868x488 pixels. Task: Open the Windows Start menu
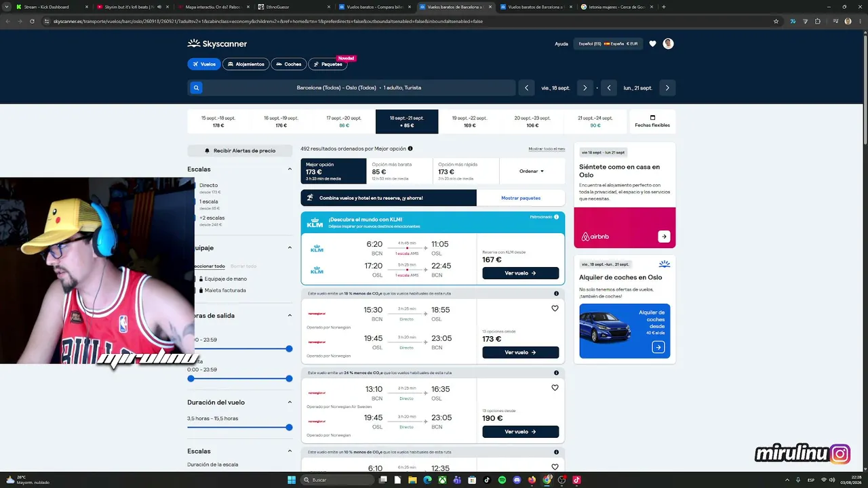point(292,480)
